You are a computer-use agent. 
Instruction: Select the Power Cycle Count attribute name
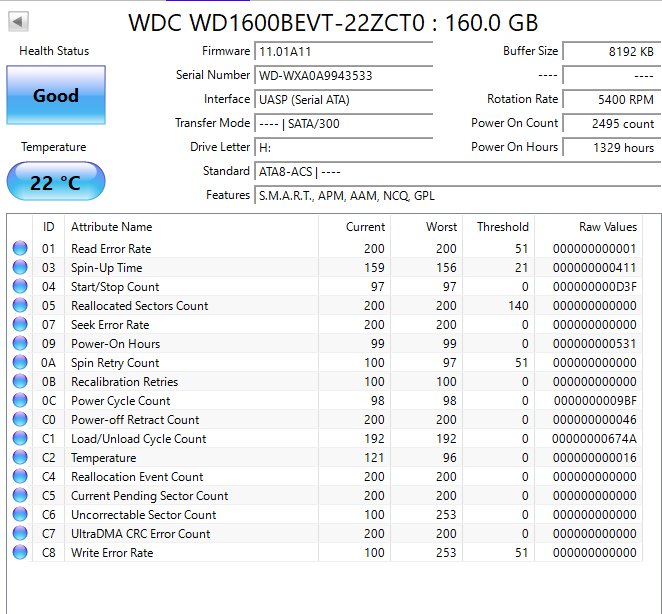(120, 401)
